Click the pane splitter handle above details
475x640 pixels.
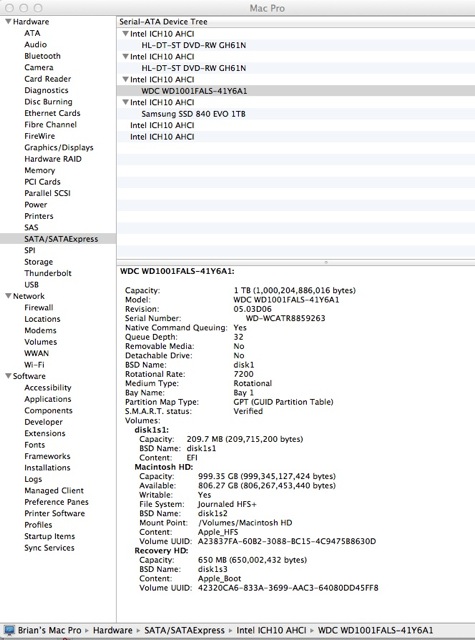coord(326,262)
